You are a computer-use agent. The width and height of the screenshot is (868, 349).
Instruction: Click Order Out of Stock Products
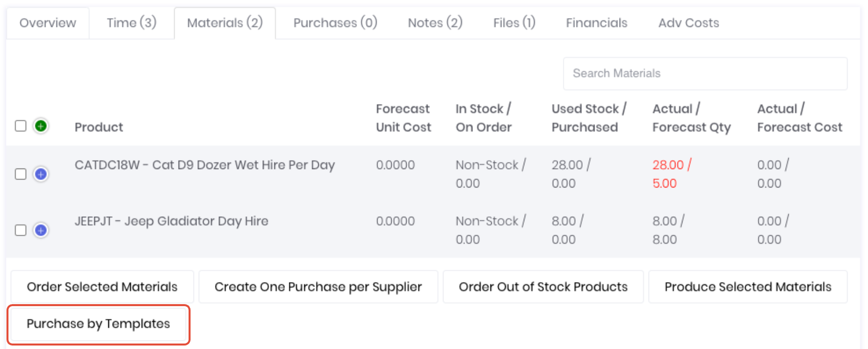[x=543, y=287]
